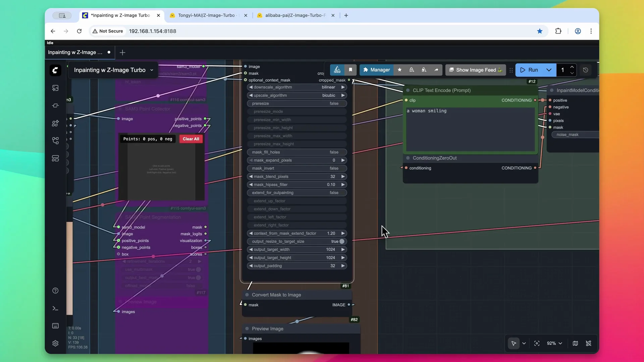
Task: Expand the Run options dropdown arrow
Action: tap(549, 70)
